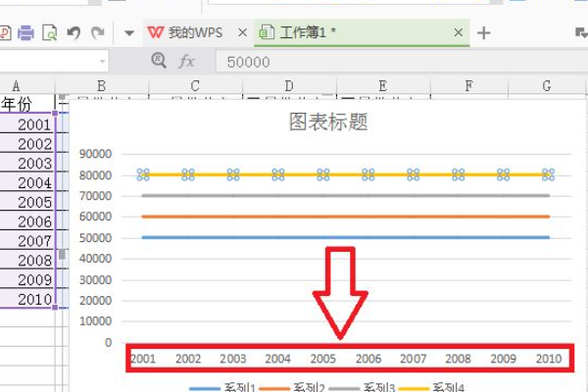Select cell with year 2010
This screenshot has height=392, width=588.
(x=27, y=299)
